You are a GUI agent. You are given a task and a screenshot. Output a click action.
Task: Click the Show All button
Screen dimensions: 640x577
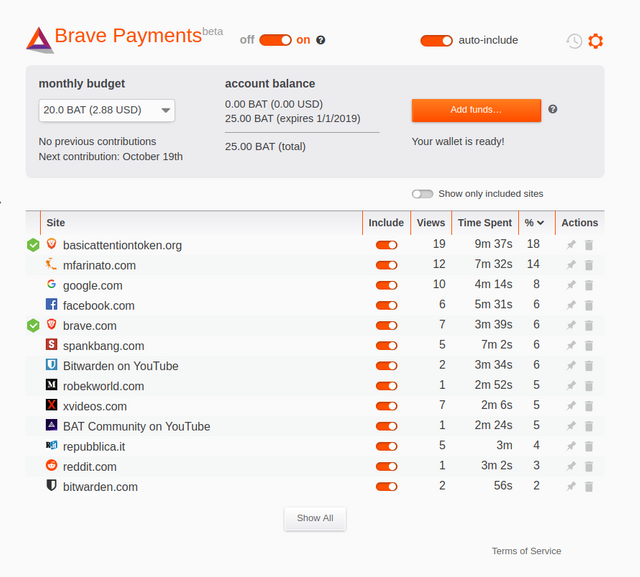315,518
